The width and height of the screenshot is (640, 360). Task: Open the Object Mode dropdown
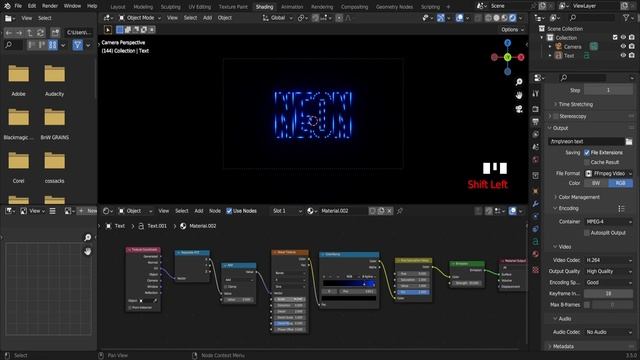click(140, 18)
